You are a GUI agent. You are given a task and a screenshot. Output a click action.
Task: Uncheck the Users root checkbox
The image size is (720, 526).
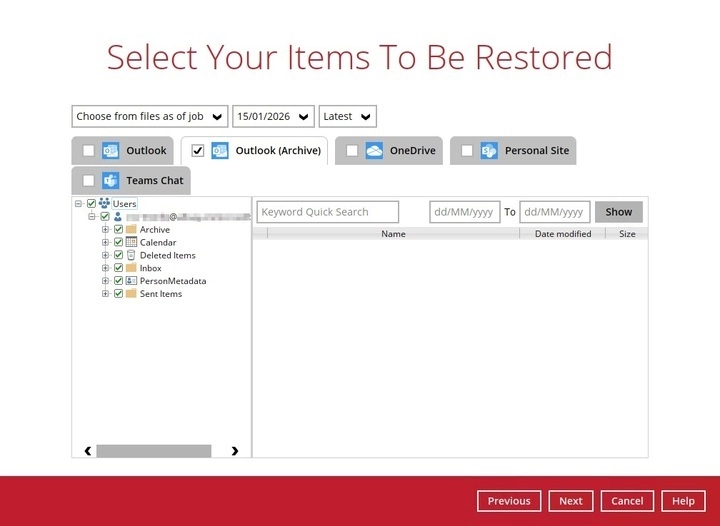[x=91, y=203]
